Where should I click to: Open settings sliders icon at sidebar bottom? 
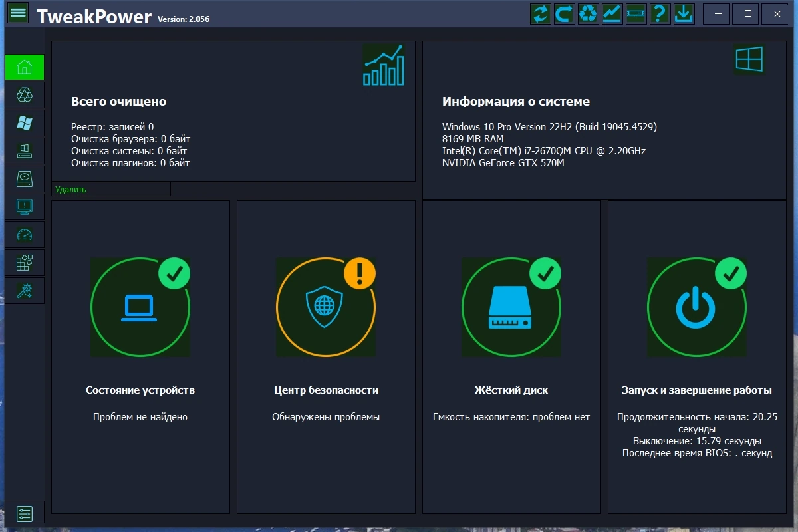[25, 513]
